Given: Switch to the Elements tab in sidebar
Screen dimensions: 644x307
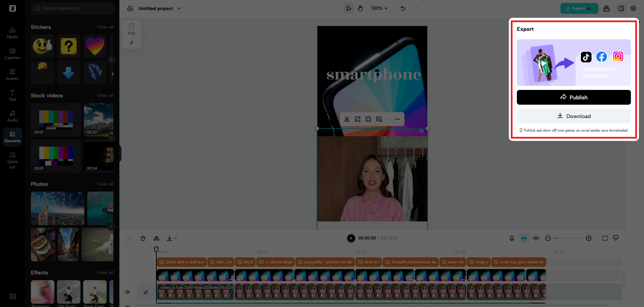Looking at the screenshot, I should click(12, 137).
